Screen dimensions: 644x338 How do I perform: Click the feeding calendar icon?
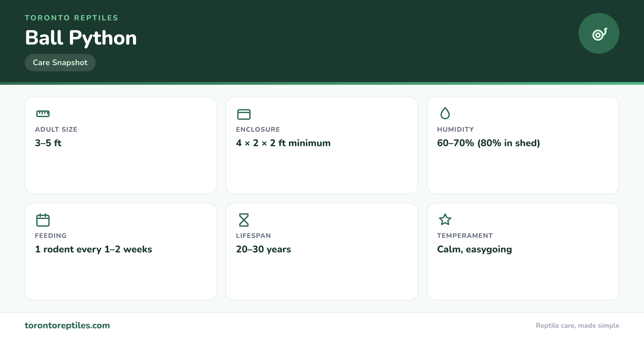point(43,220)
